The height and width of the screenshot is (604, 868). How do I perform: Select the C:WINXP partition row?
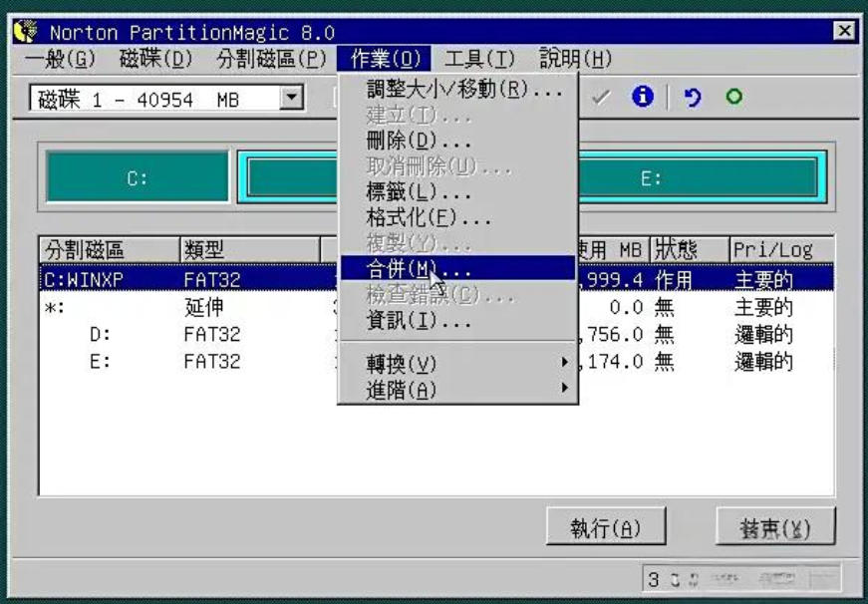click(x=436, y=278)
